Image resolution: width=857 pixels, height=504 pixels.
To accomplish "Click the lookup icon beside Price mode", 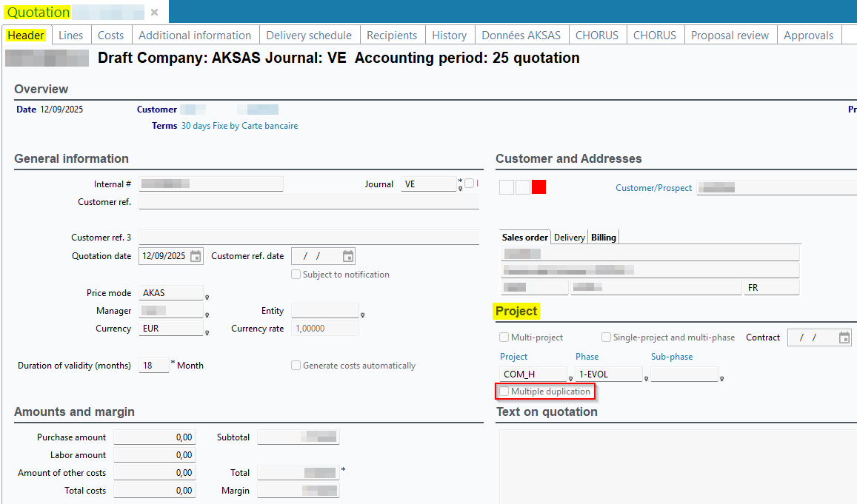I will (207, 298).
